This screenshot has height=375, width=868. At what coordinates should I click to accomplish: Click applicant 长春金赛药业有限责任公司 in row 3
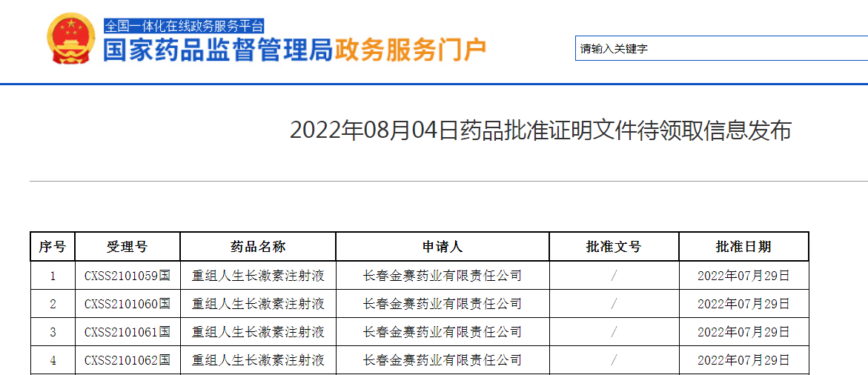tap(443, 332)
